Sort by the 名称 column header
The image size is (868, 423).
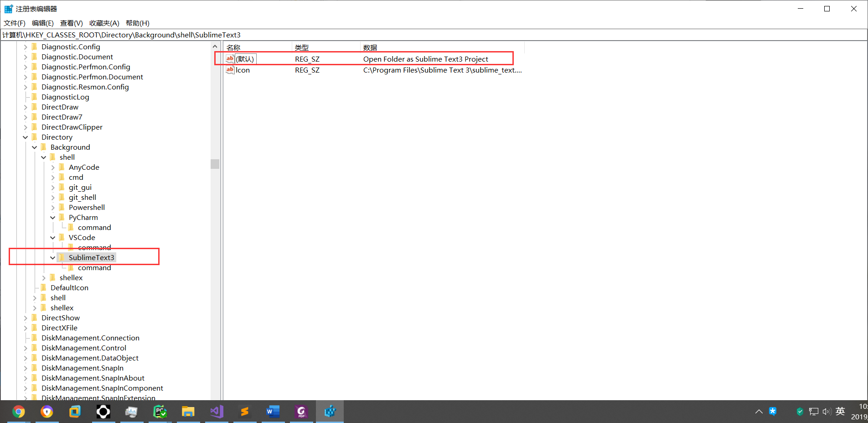[x=258, y=47]
